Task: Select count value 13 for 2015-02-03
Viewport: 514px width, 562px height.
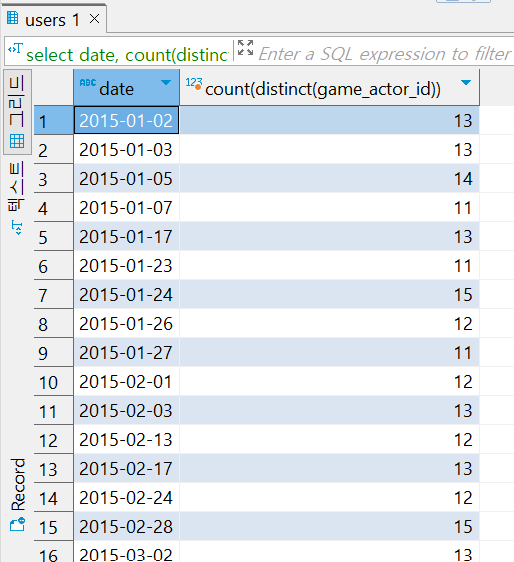Action: (329, 410)
